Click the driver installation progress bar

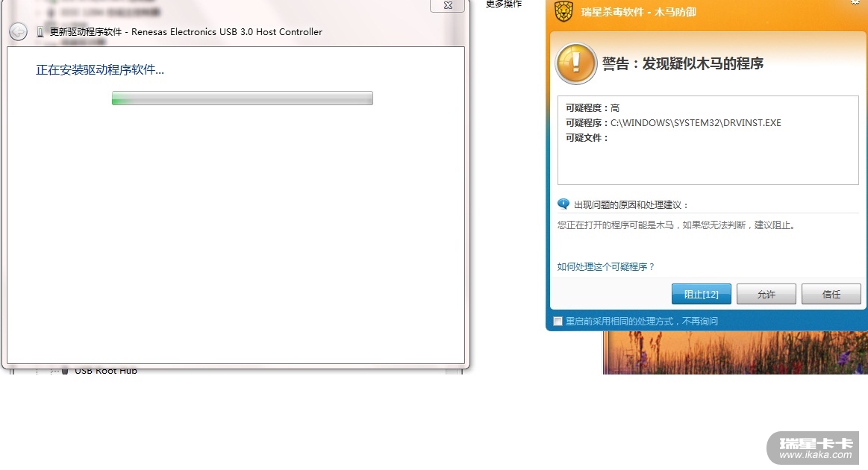click(243, 98)
